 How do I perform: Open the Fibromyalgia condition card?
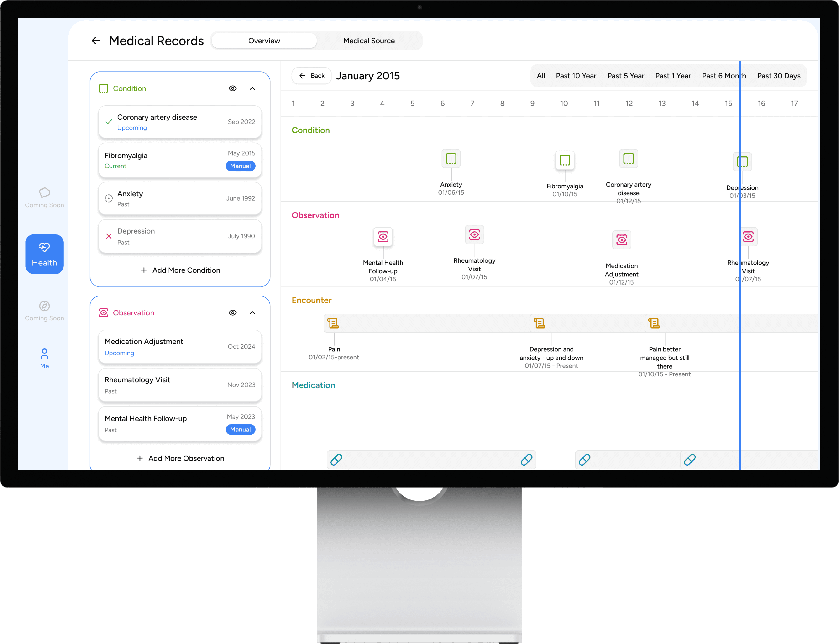pos(179,160)
